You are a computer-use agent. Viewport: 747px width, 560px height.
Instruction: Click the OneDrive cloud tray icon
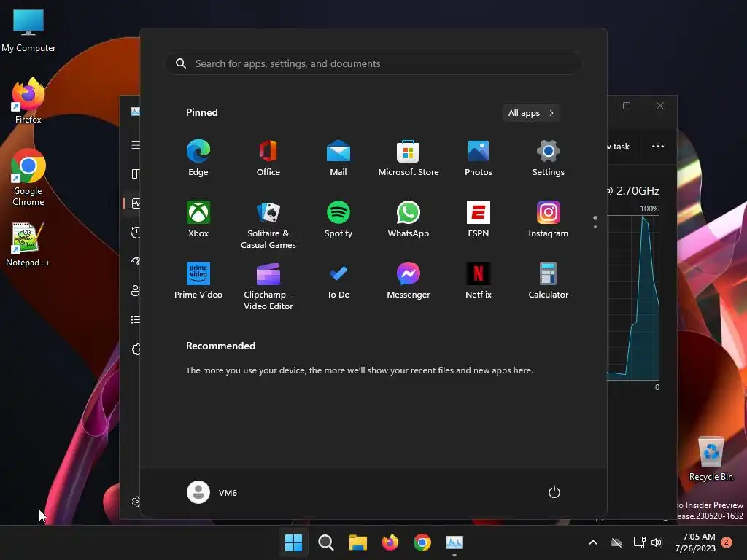click(616, 542)
